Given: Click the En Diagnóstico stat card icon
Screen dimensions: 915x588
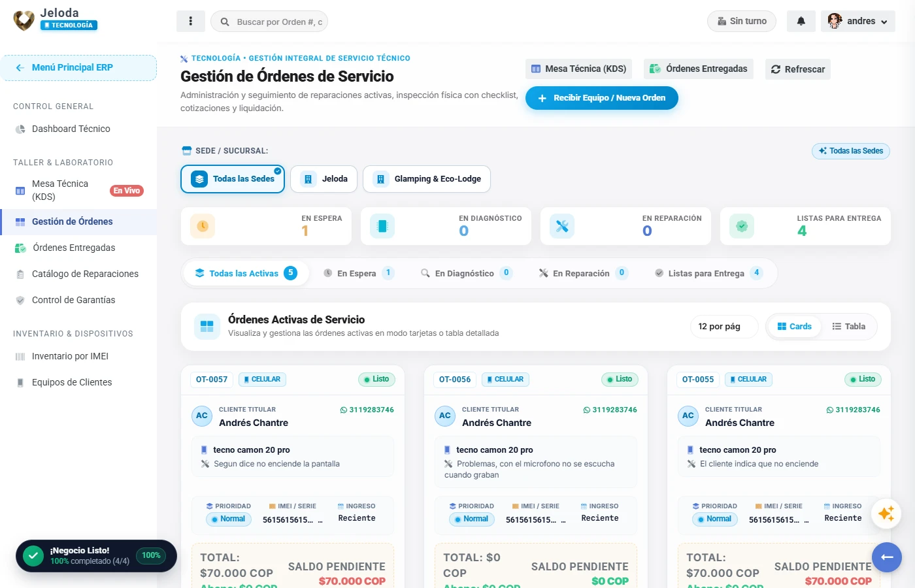Looking at the screenshot, I should [x=382, y=226].
